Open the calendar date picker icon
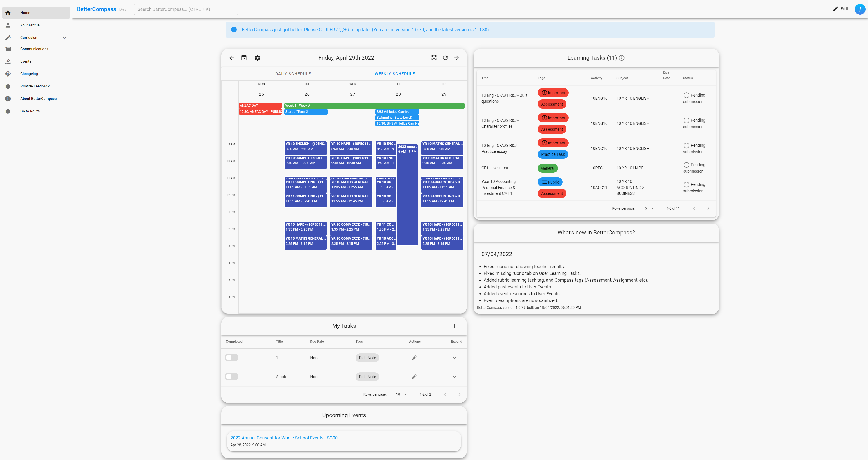Viewport: 868px width, 460px height. coord(244,58)
